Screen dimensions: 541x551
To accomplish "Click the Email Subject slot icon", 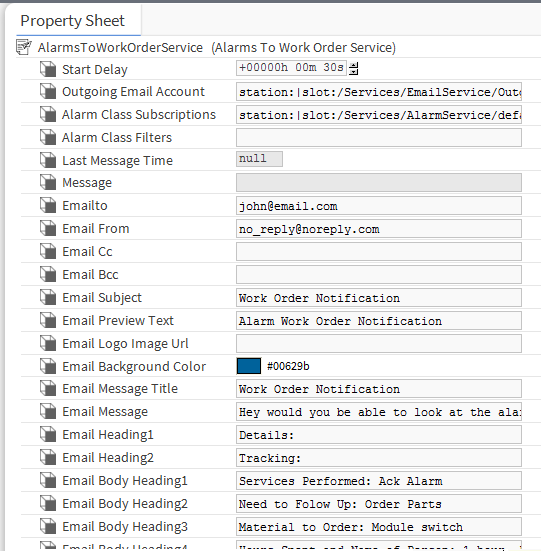I will pos(48,298).
